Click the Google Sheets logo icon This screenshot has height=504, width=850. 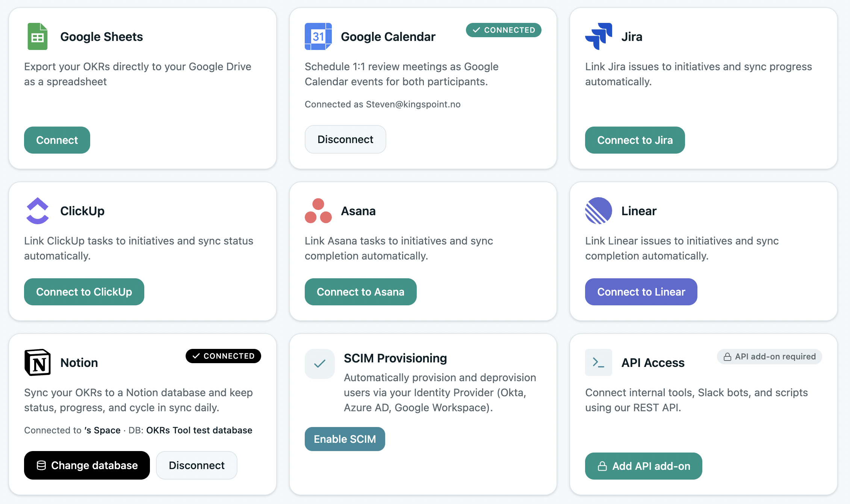click(38, 36)
